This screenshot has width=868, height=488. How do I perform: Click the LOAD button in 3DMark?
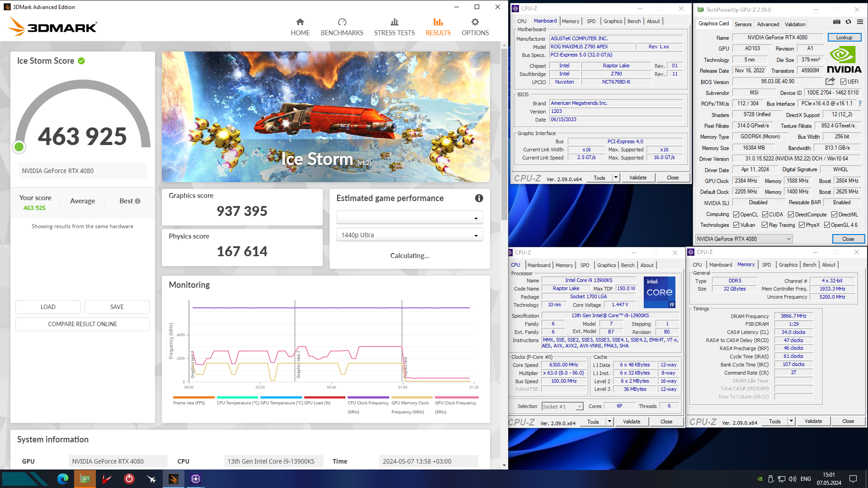48,307
